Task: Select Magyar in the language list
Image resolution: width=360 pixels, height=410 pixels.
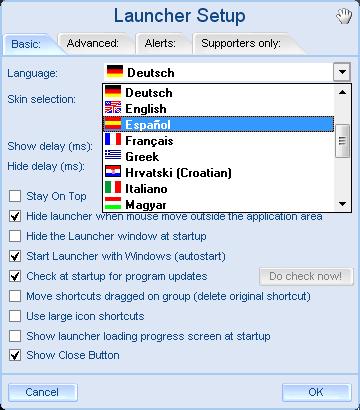Action: [x=219, y=204]
